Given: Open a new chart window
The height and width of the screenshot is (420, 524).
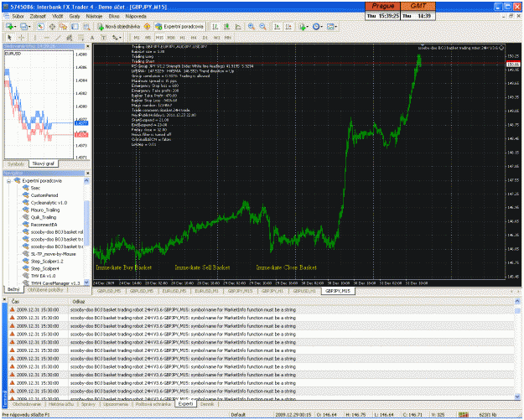Looking at the screenshot, I should (x=8, y=26).
